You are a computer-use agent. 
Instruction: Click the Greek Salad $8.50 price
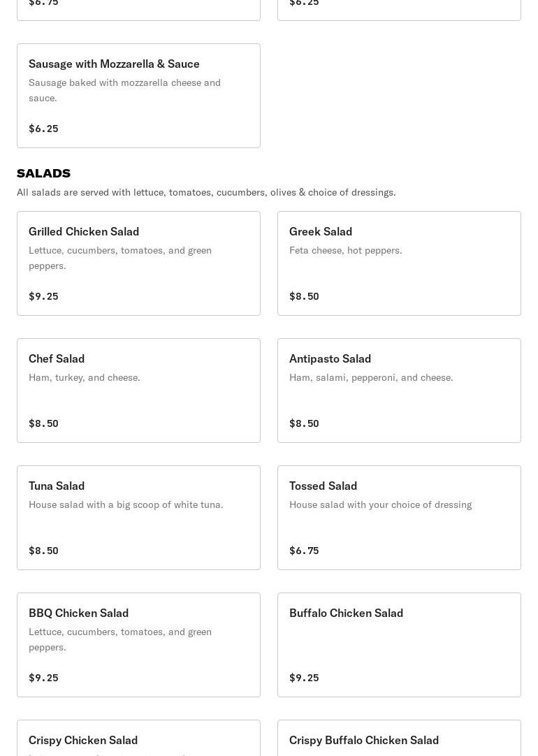pyautogui.click(x=304, y=296)
